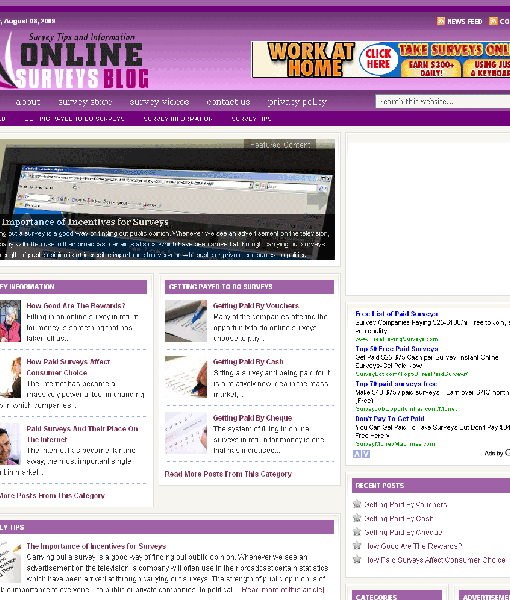The image size is (510, 600).
Task: Click the Online Surveys Blog logo
Action: point(75,60)
